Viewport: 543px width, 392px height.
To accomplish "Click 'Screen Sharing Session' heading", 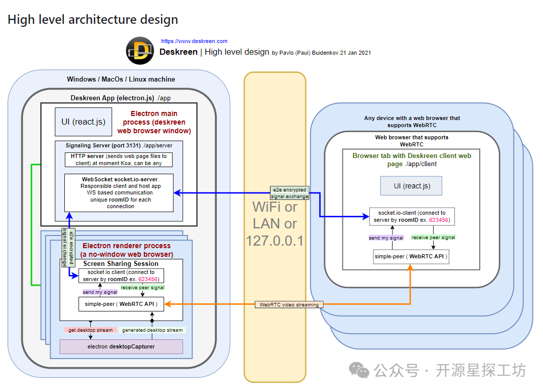I will pos(121,263).
